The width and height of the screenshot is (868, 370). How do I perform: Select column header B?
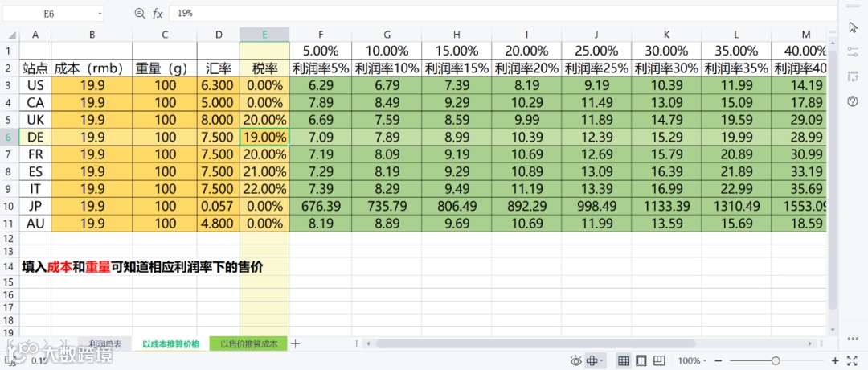coord(92,35)
